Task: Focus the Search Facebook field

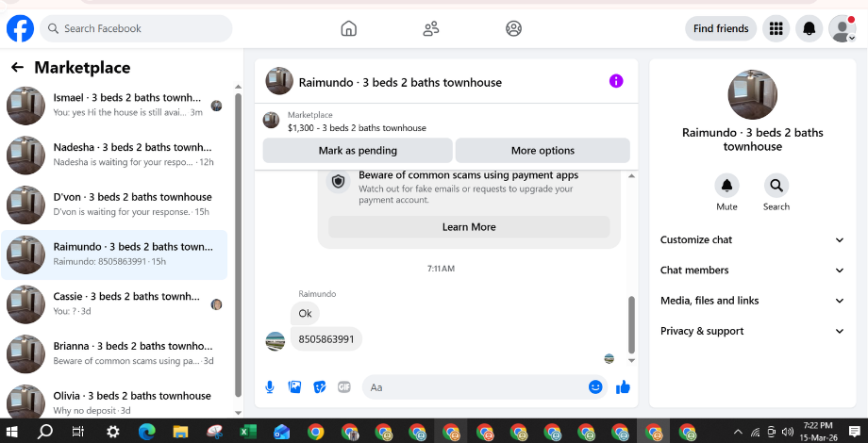Action: pyautogui.click(x=136, y=28)
